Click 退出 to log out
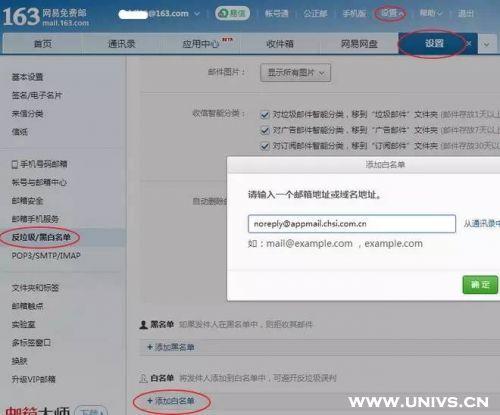The height and width of the screenshot is (415, 500). pos(465,14)
